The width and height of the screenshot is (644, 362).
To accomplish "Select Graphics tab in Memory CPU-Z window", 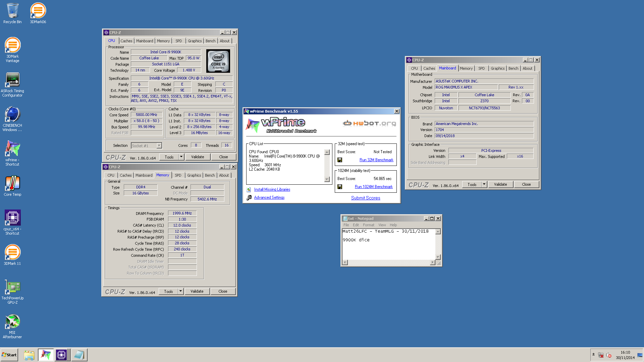I will (194, 175).
